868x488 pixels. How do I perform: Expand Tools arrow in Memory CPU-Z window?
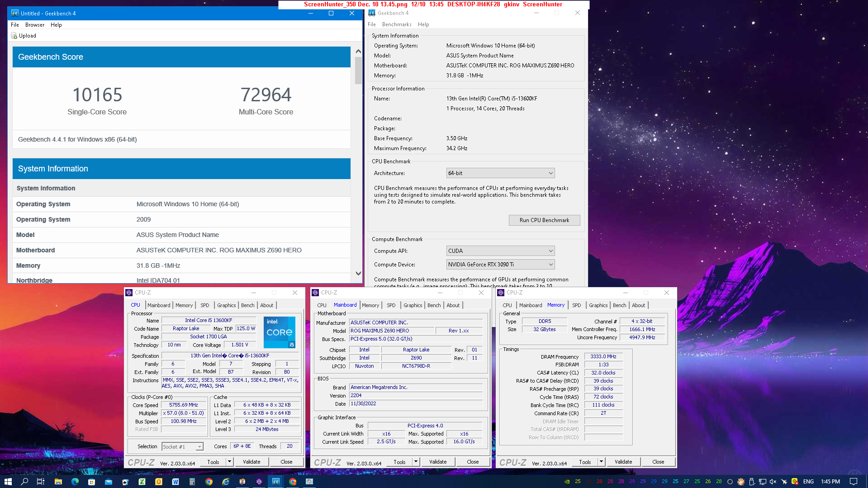601,462
